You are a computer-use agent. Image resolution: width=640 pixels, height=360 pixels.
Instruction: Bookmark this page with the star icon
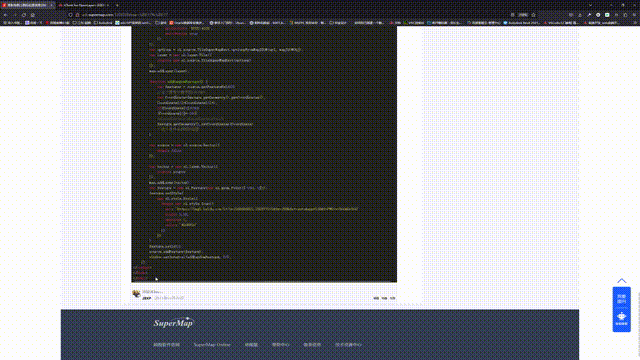pos(533,15)
